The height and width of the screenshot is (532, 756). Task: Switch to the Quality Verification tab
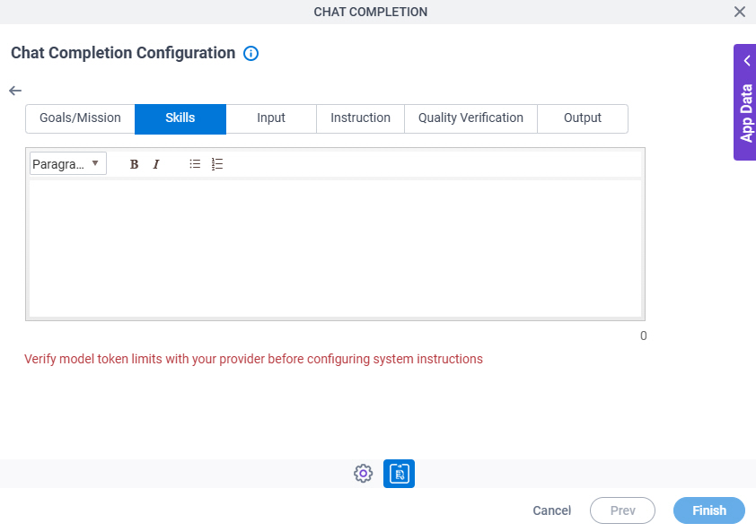470,118
